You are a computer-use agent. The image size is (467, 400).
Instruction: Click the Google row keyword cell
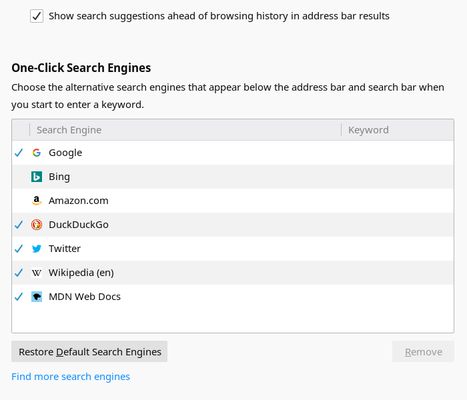tap(397, 153)
